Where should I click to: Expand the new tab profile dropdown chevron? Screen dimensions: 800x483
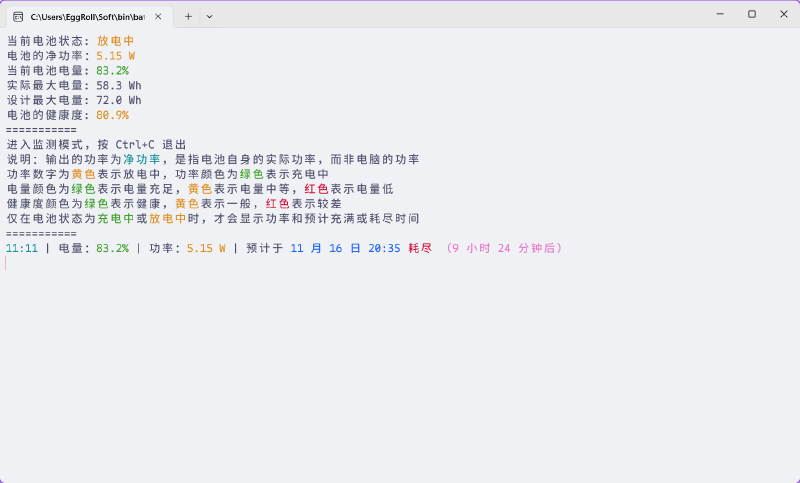[x=209, y=17]
